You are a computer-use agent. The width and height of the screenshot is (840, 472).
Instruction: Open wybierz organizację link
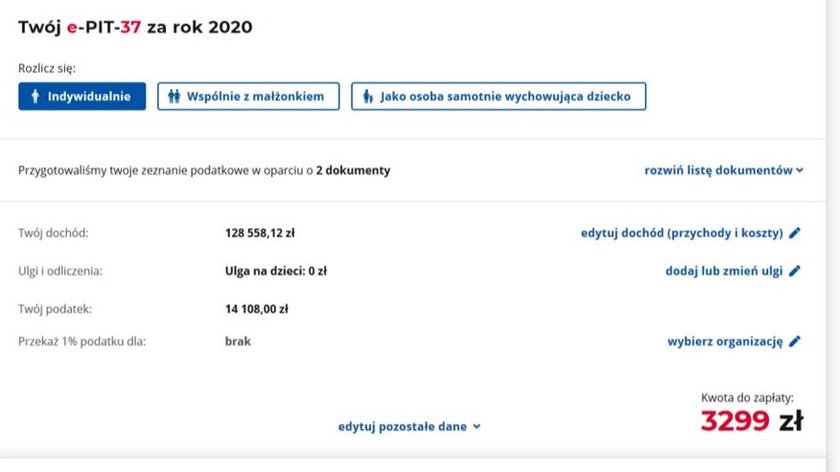point(725,341)
